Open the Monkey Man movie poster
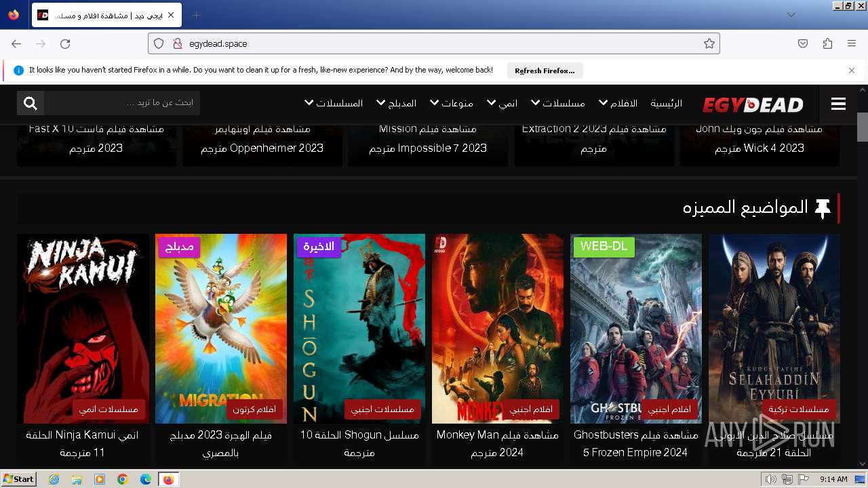This screenshot has width=868, height=488. pos(498,329)
